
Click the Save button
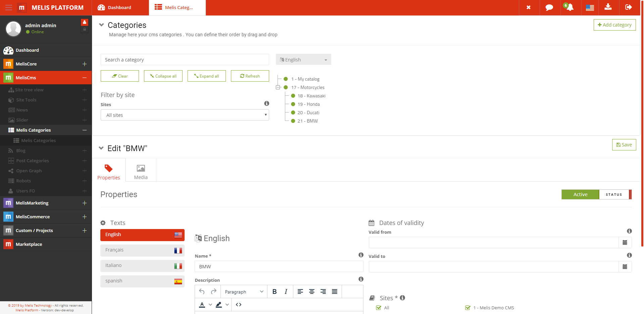point(624,145)
